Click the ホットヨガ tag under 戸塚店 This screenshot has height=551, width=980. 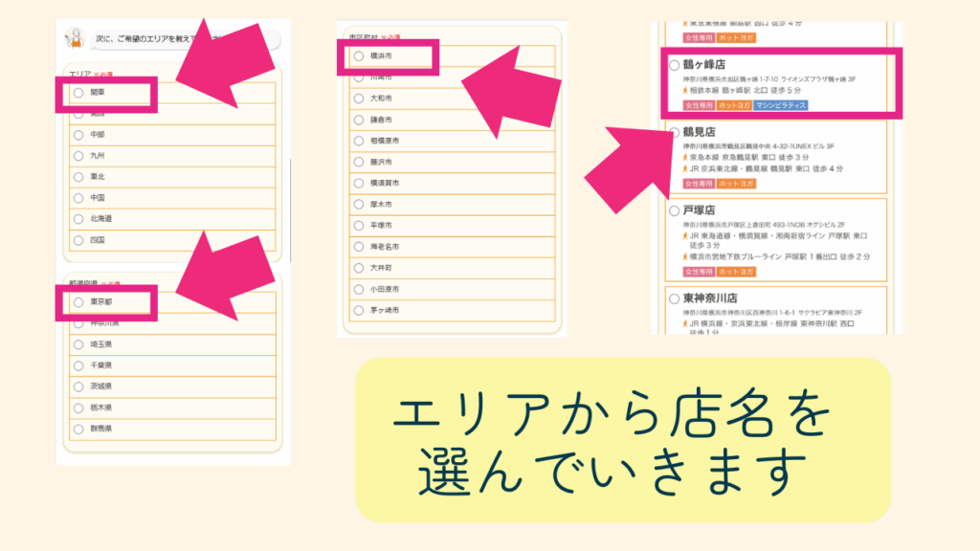(736, 272)
